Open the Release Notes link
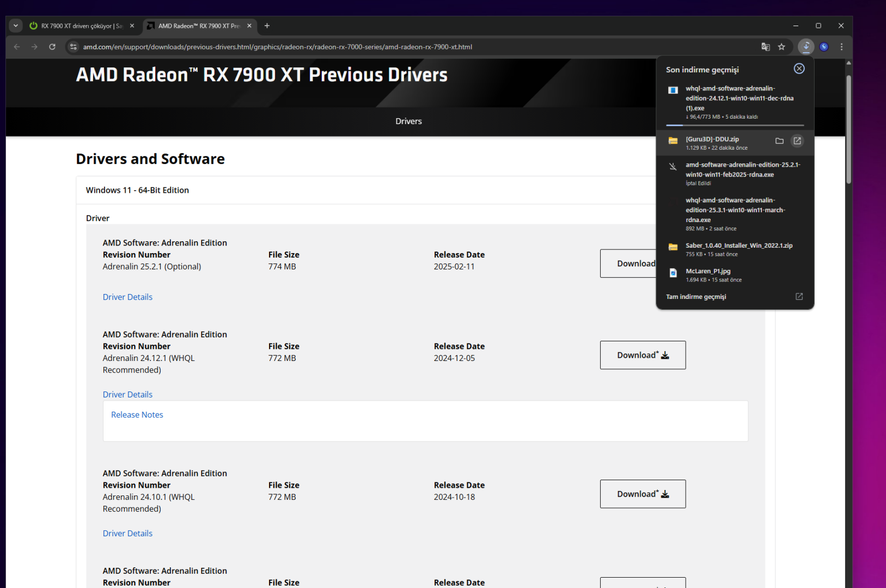 pos(137,415)
